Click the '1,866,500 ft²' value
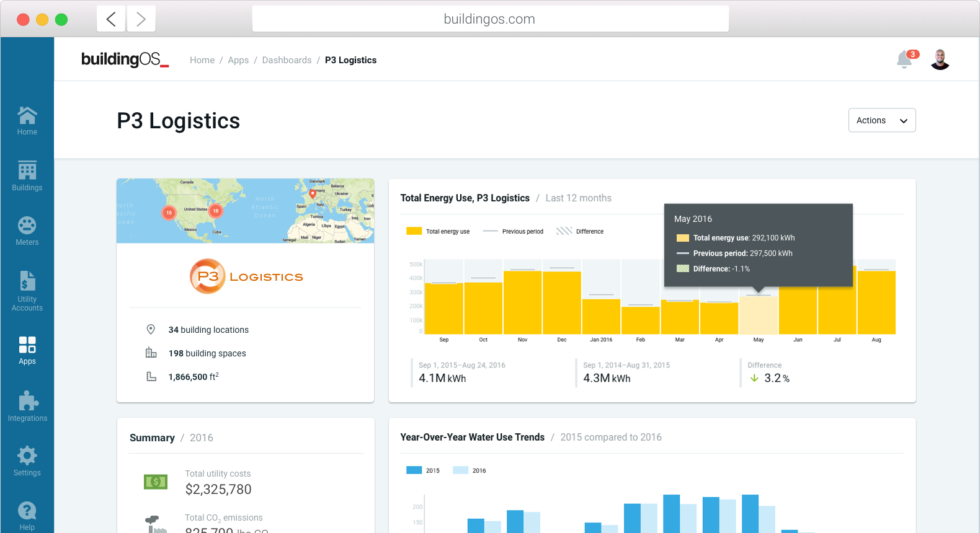The image size is (980, 533). (x=194, y=377)
